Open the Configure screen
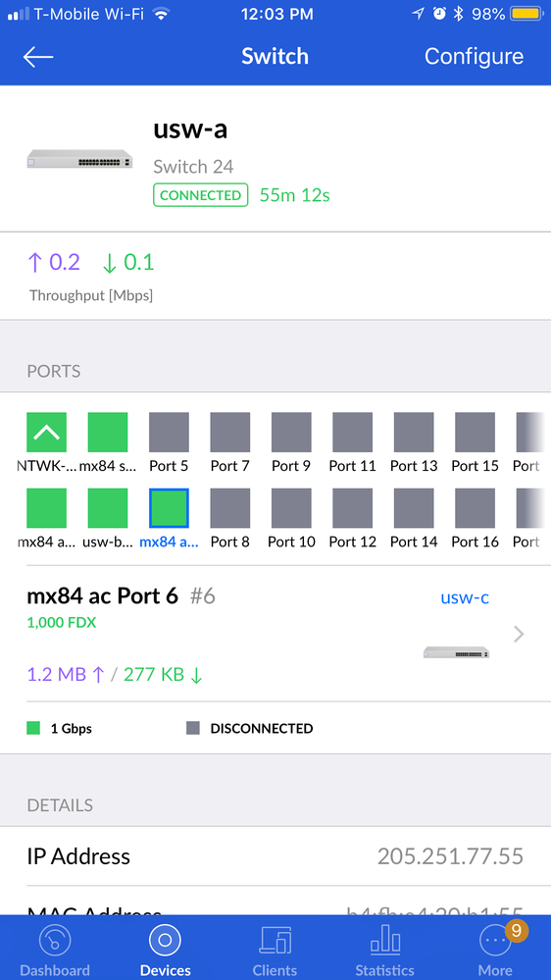Viewport: 551px width, 980px height. (x=474, y=56)
